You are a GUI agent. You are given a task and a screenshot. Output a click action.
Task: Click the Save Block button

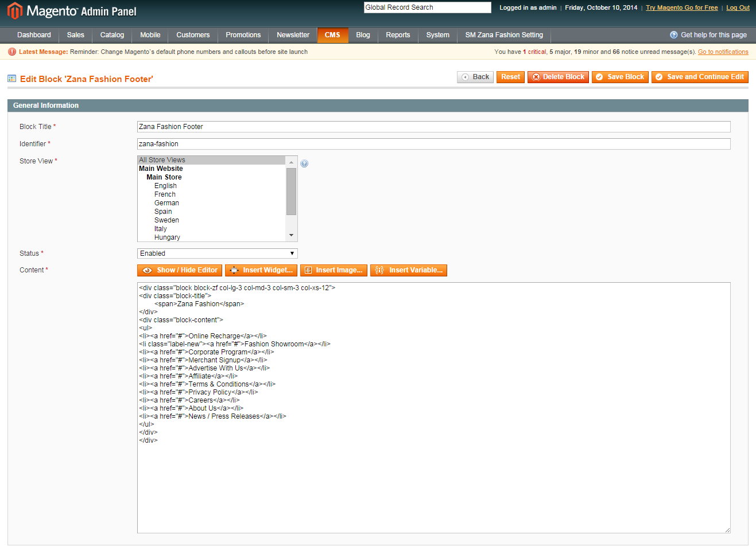pos(620,77)
